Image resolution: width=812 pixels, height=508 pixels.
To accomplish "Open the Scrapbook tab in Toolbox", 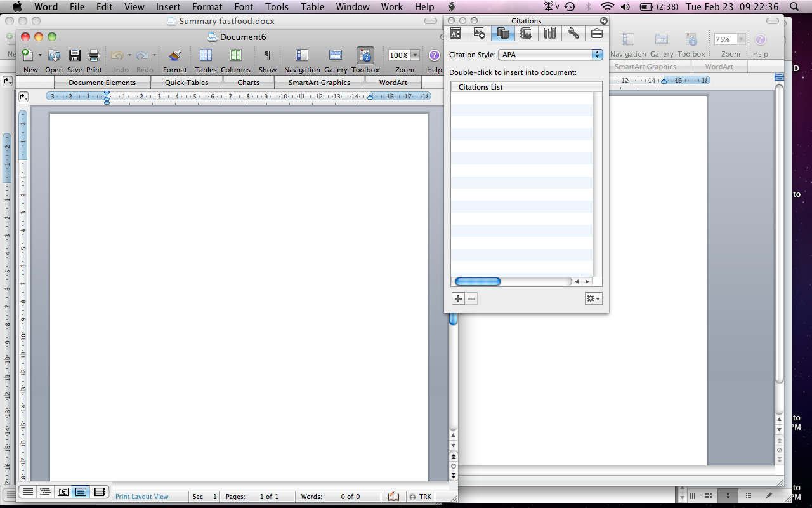I will (x=526, y=33).
